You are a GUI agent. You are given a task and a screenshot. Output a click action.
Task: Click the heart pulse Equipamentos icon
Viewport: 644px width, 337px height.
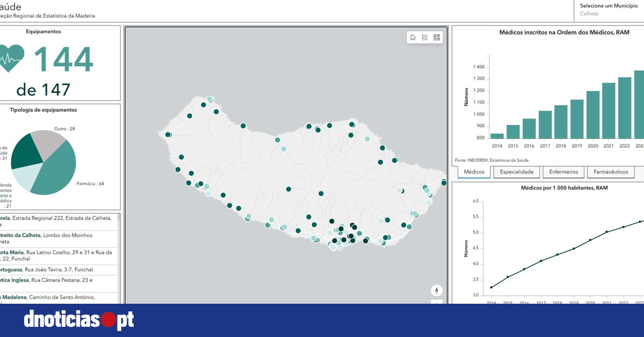tap(12, 59)
